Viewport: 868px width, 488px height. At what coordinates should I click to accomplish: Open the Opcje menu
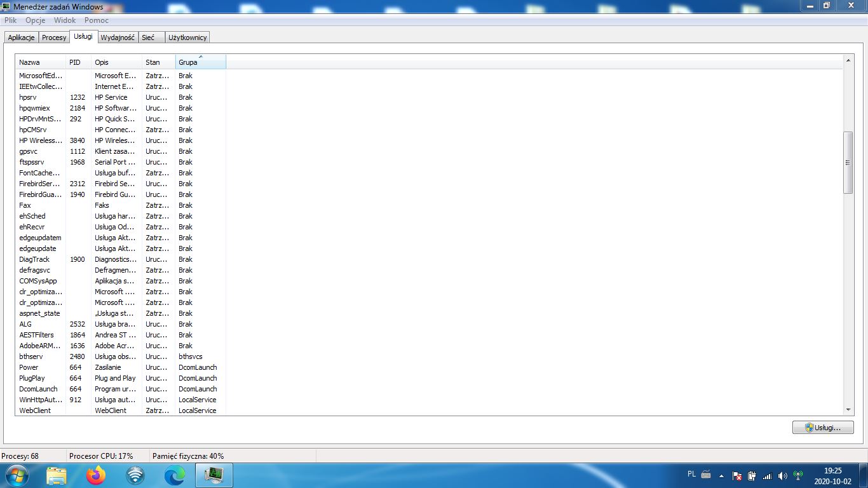coord(36,20)
